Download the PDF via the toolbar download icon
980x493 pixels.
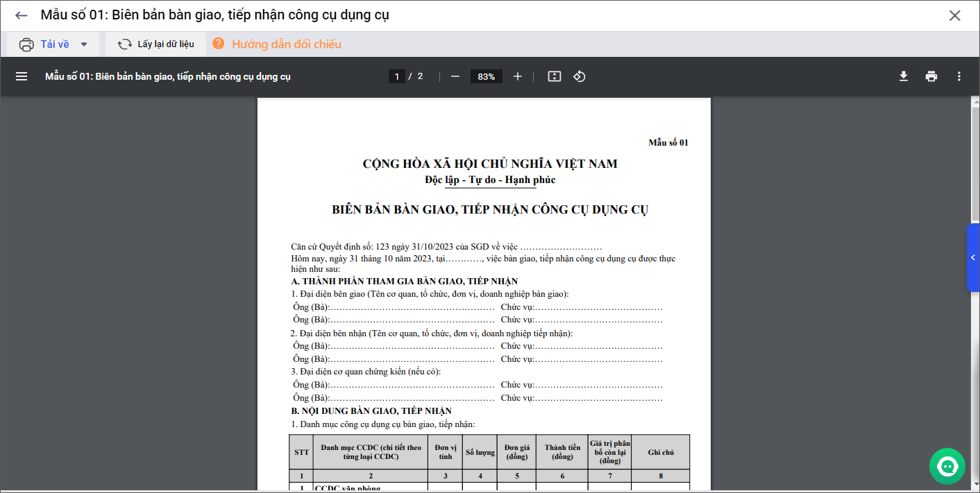[x=904, y=76]
